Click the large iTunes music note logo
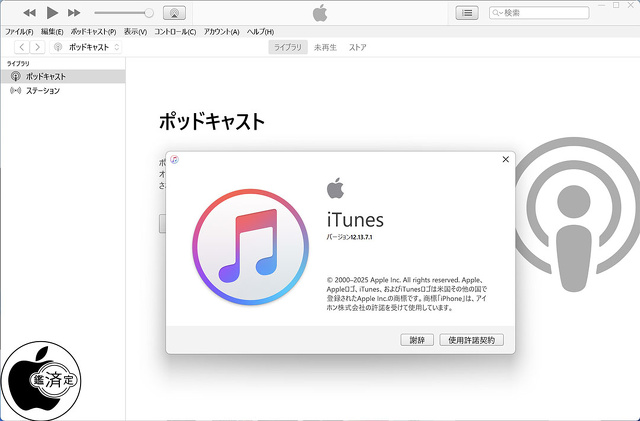Screen dimensions: 640x421 250,247
